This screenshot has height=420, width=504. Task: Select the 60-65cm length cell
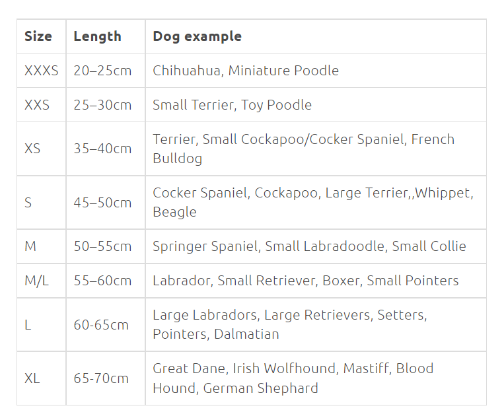point(101,324)
